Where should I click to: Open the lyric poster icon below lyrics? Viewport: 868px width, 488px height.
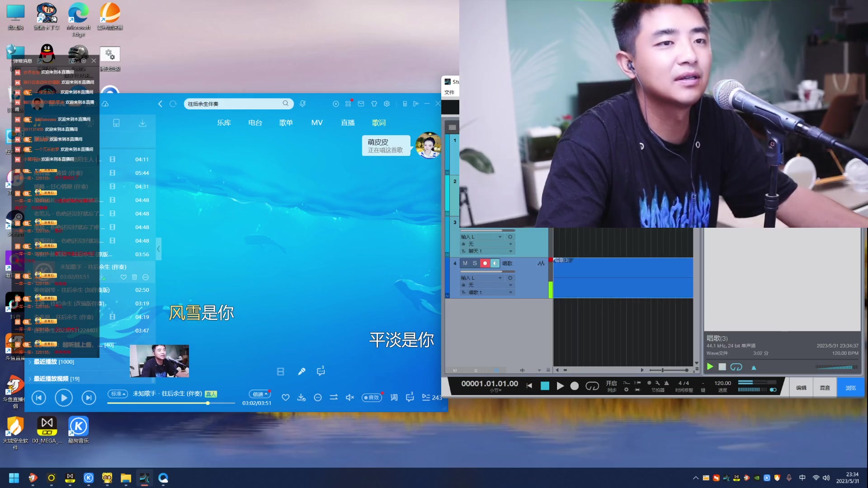281,371
